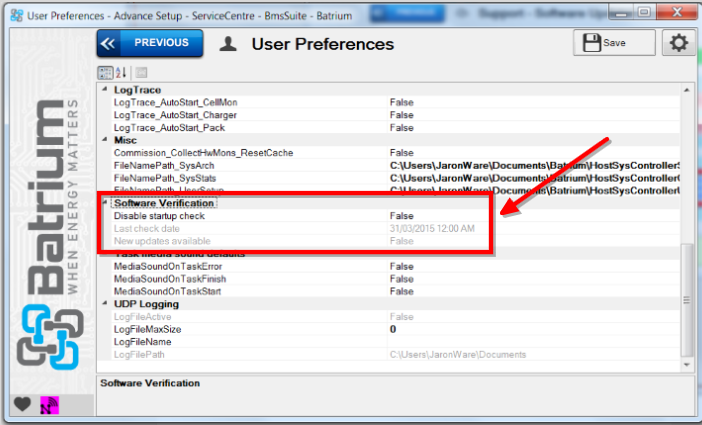702x425 pixels.
Task: Collapse the UDP Logging category
Action: click(x=105, y=304)
